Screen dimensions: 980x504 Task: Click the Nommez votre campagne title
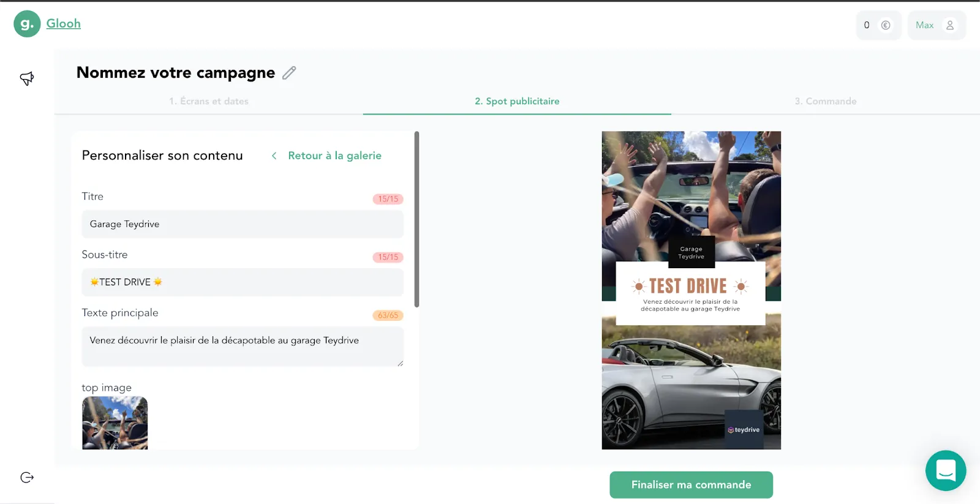(176, 73)
